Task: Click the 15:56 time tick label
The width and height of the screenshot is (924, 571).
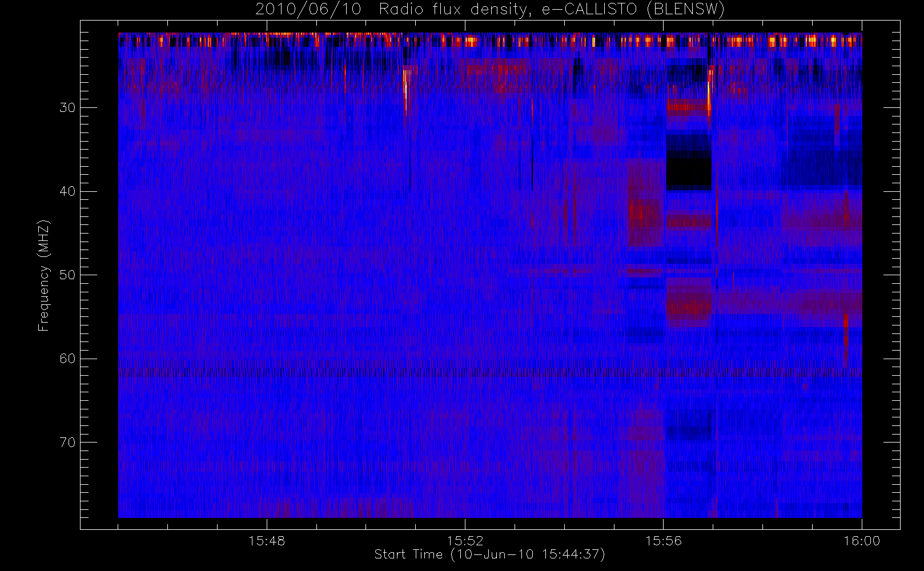Action: tap(664, 541)
